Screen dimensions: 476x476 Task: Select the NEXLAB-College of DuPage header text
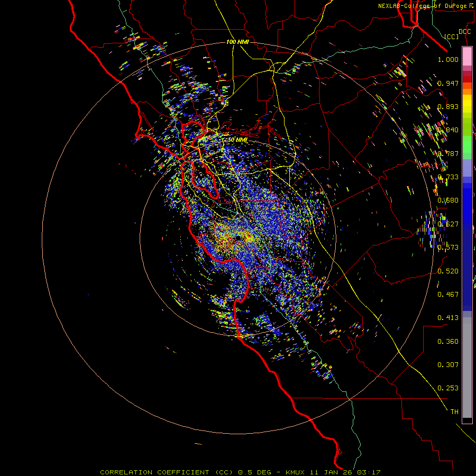(426, 6)
